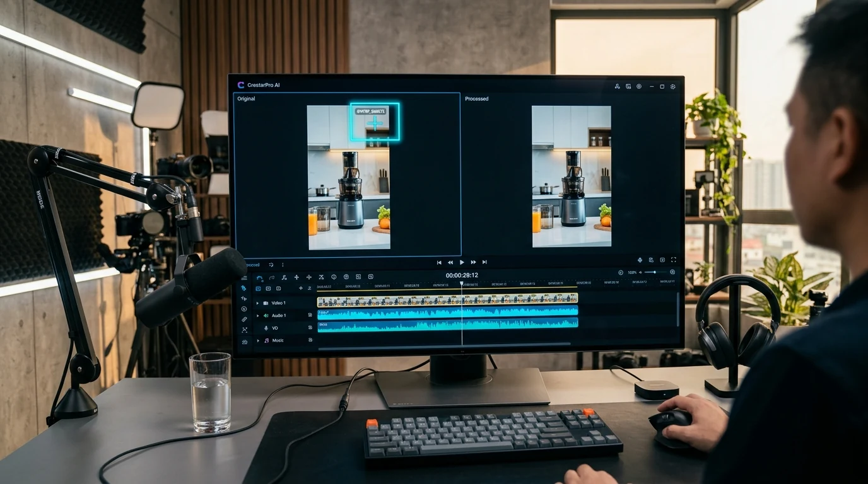Click the bottom icon of the timeline sidebar

point(245,342)
